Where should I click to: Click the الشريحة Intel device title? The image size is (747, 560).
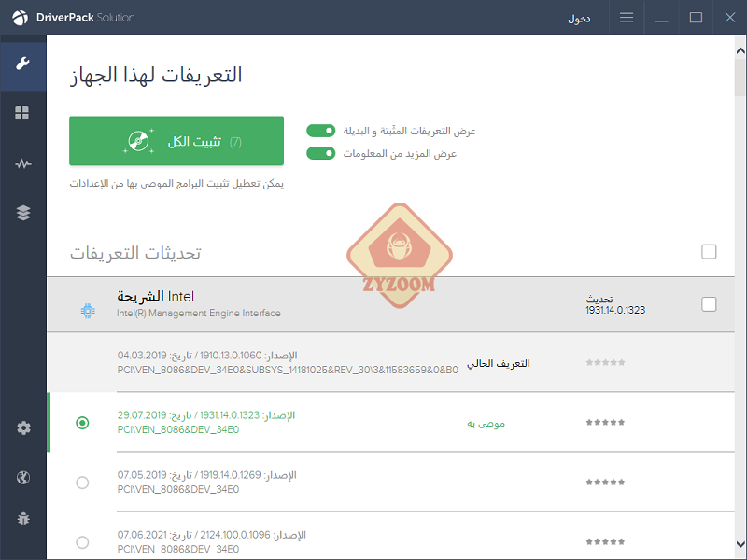(x=156, y=297)
